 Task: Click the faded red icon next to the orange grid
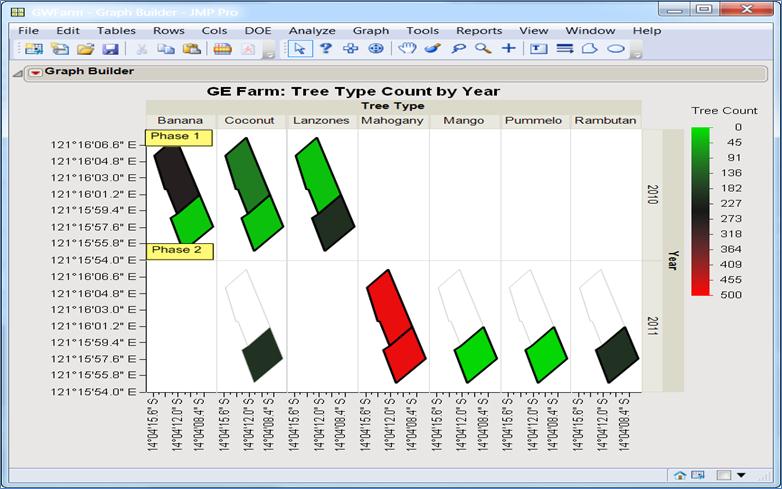click(249, 49)
